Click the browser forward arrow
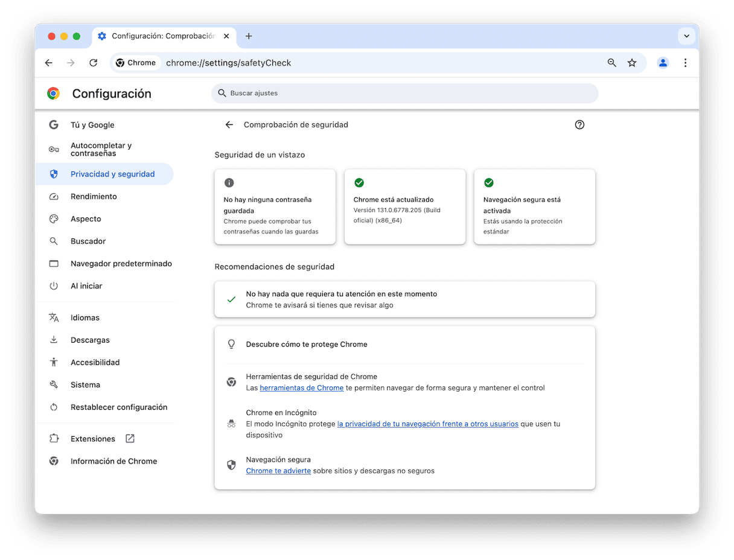The image size is (734, 560). tap(71, 63)
